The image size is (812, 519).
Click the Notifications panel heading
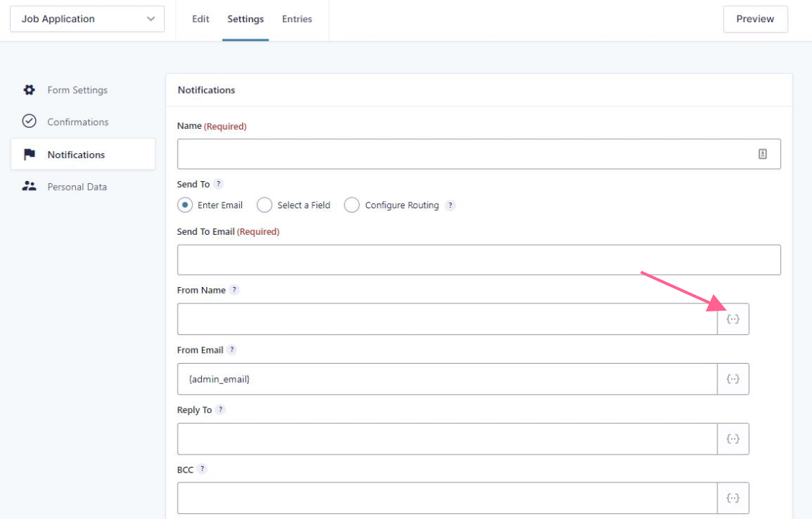pyautogui.click(x=206, y=90)
